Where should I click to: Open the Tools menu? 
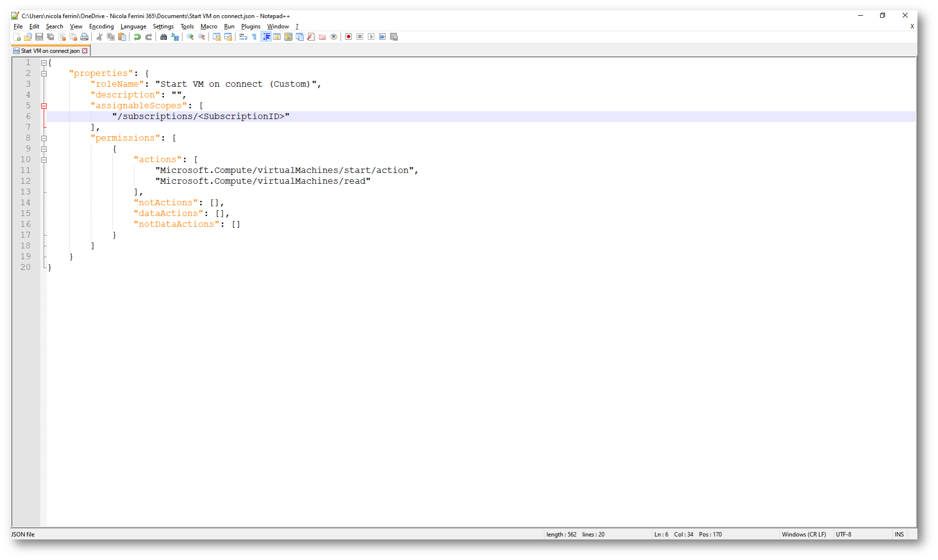pyautogui.click(x=187, y=26)
